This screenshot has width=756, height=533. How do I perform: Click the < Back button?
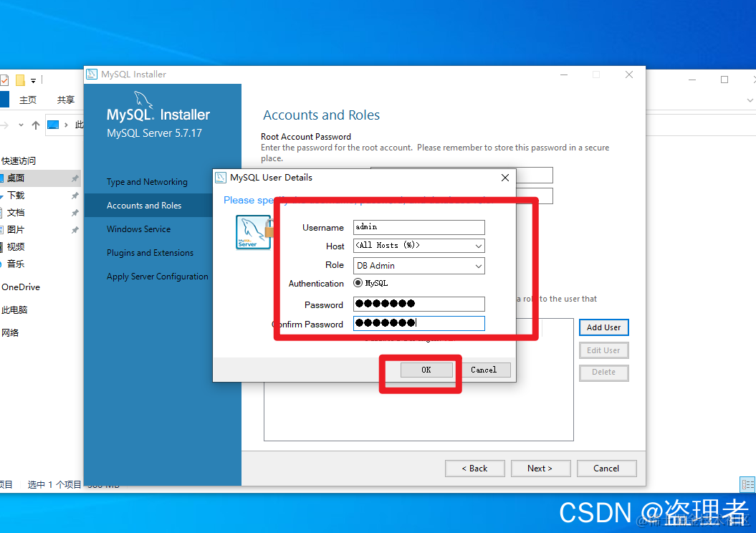(475, 469)
